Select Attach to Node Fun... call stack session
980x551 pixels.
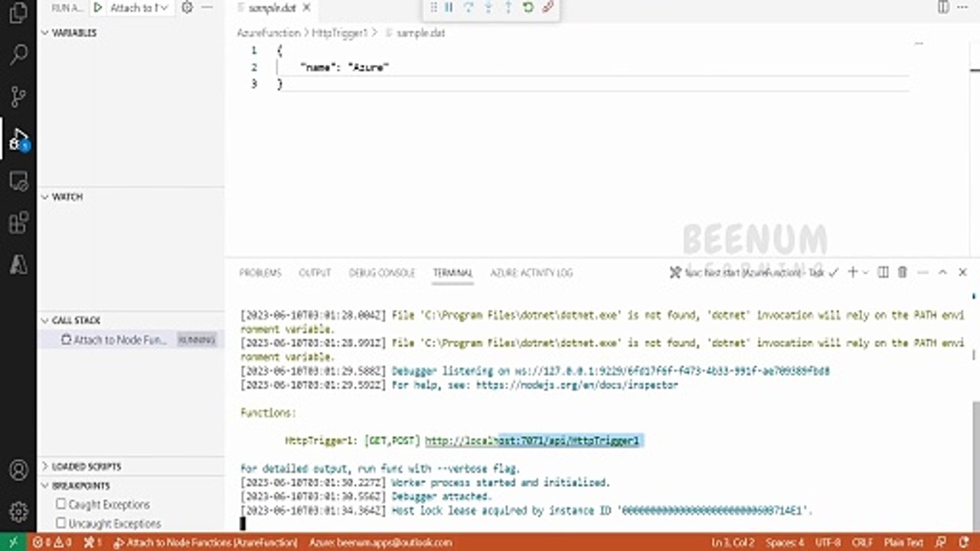pyautogui.click(x=130, y=340)
